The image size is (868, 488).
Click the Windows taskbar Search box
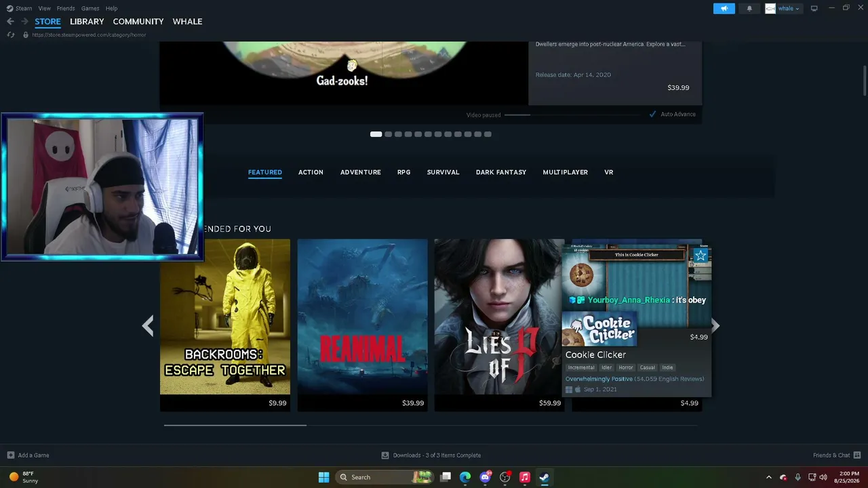[x=385, y=477]
